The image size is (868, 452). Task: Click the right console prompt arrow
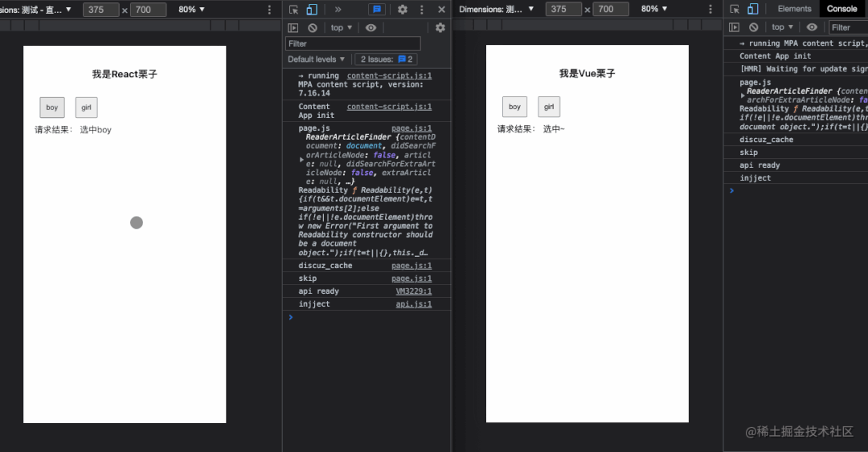point(732,190)
